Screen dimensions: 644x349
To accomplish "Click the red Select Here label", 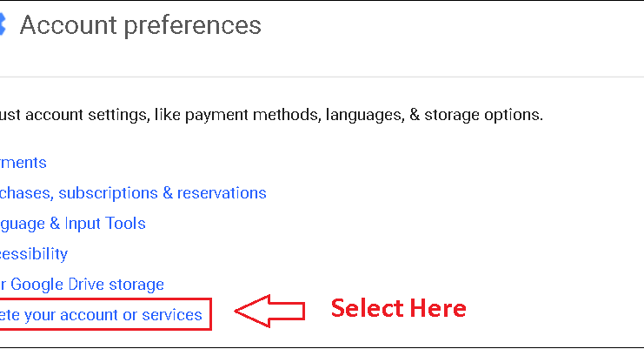I will [x=398, y=308].
